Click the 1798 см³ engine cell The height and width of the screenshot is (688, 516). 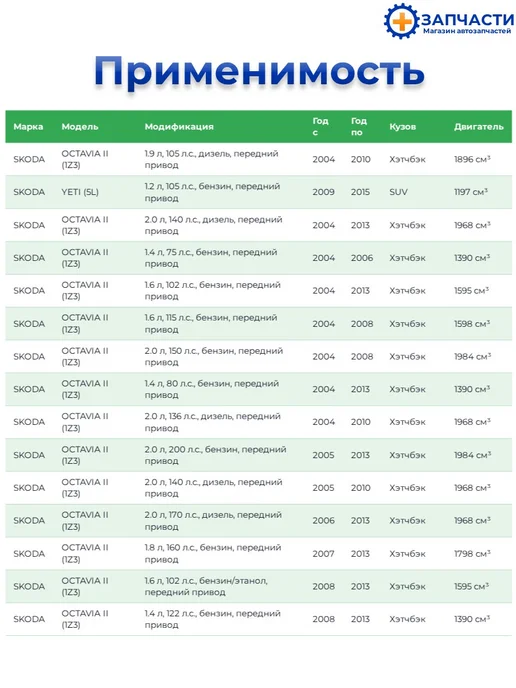pos(472,553)
